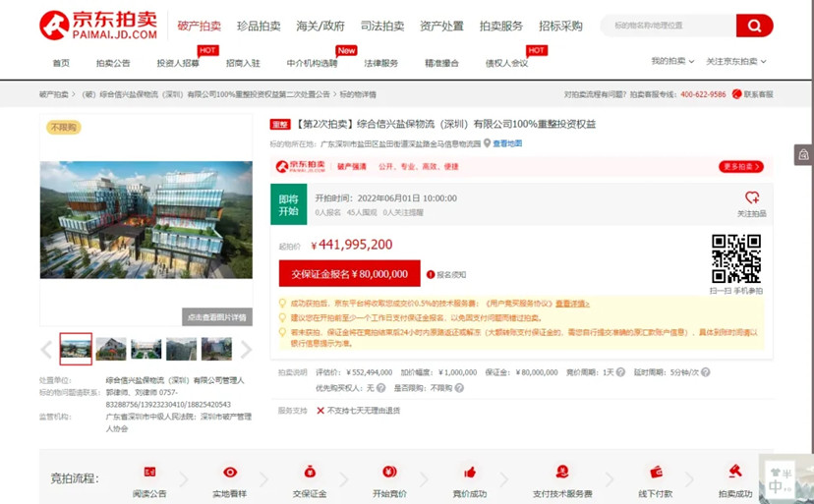Click the 拍卖成功 gavel icon
This screenshot has width=814, height=504.
(735, 472)
